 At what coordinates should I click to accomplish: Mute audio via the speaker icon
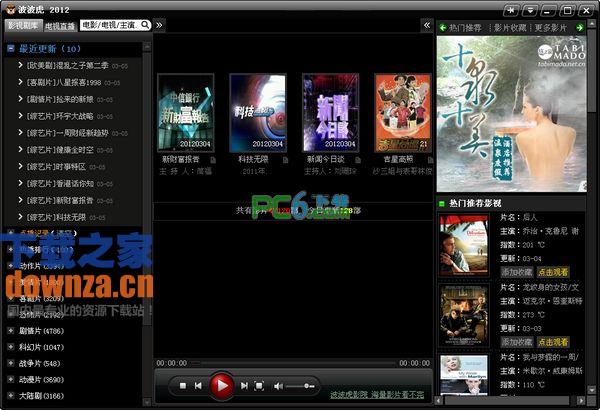point(278,386)
